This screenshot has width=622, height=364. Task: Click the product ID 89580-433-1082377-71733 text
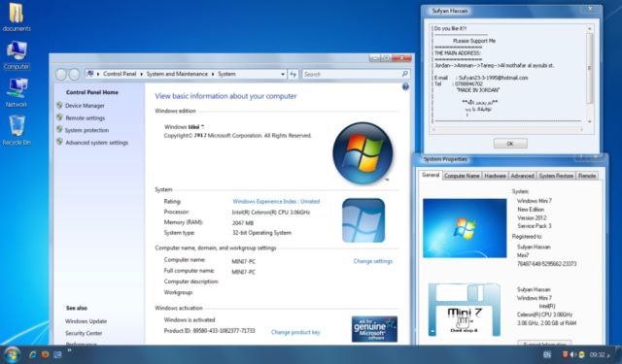coord(225,331)
